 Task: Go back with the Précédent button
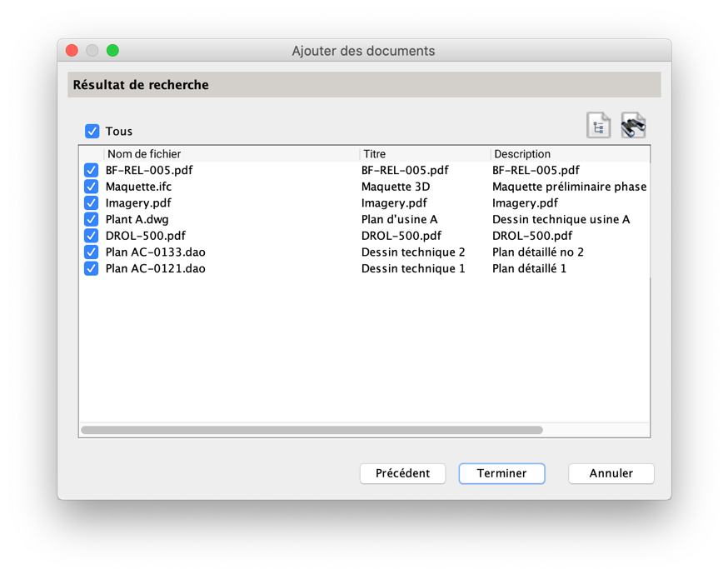click(x=402, y=473)
